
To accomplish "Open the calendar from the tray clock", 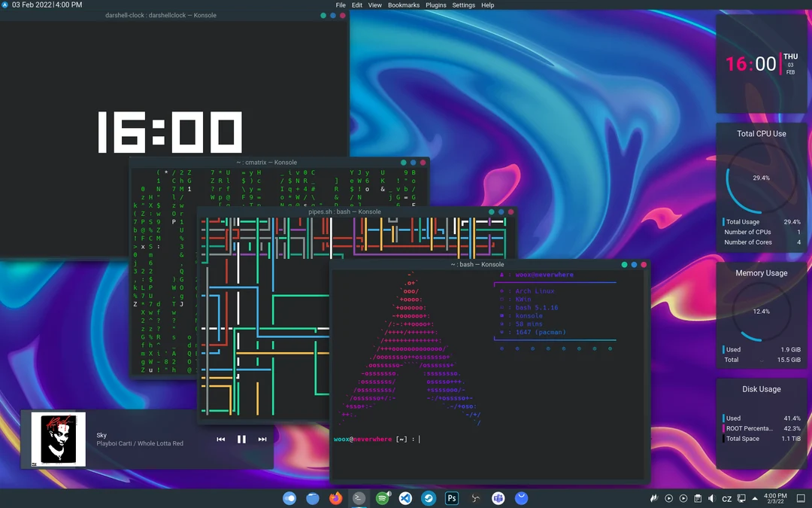I will (x=774, y=498).
